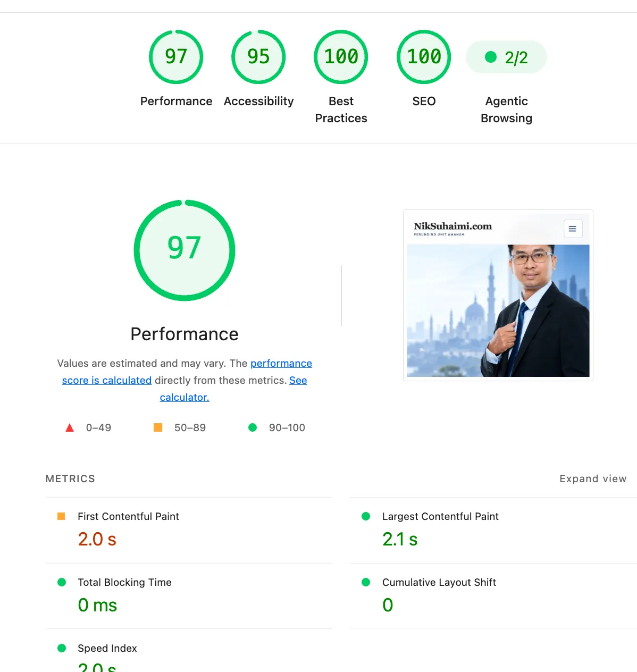Jump to the Performance score gauge 97
The width and height of the screenshot is (637, 672).
pyautogui.click(x=176, y=57)
